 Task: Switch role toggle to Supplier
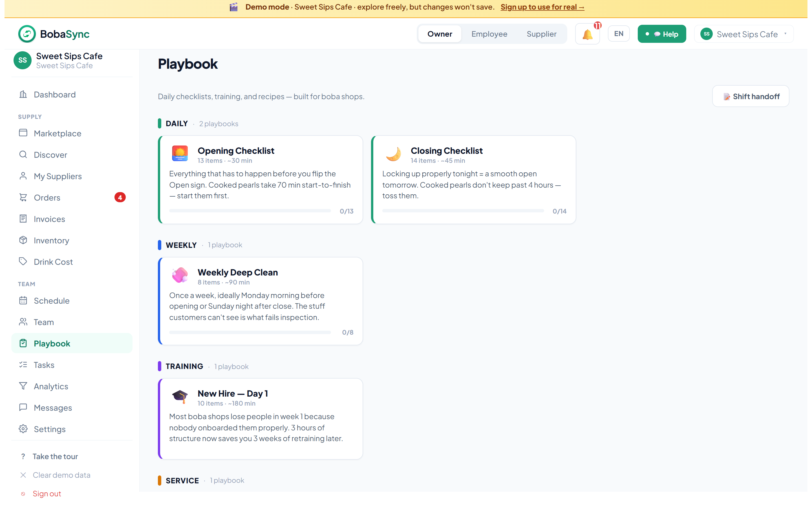point(541,34)
